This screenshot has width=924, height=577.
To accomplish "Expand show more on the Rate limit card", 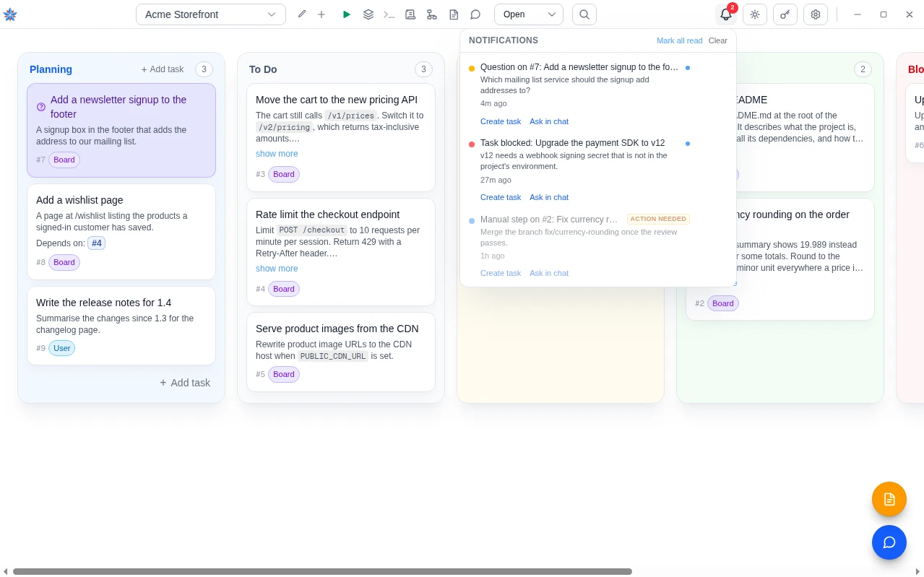I will pyautogui.click(x=277, y=269).
